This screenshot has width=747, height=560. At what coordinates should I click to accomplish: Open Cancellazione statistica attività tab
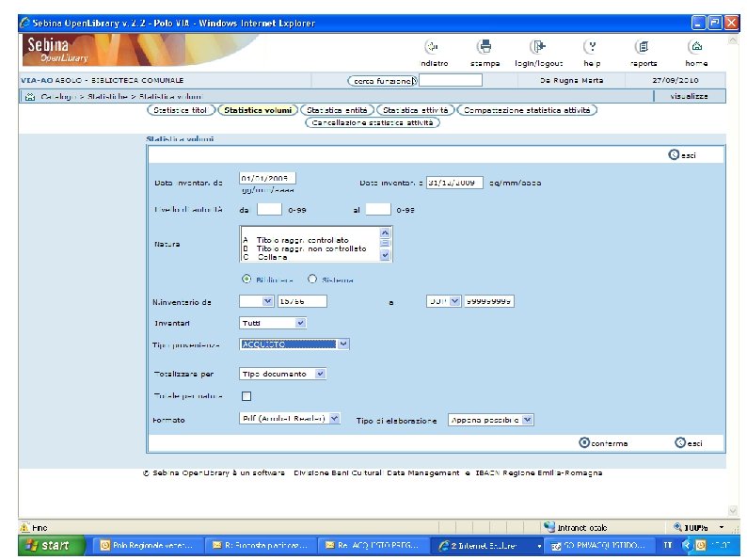pyautogui.click(x=373, y=122)
